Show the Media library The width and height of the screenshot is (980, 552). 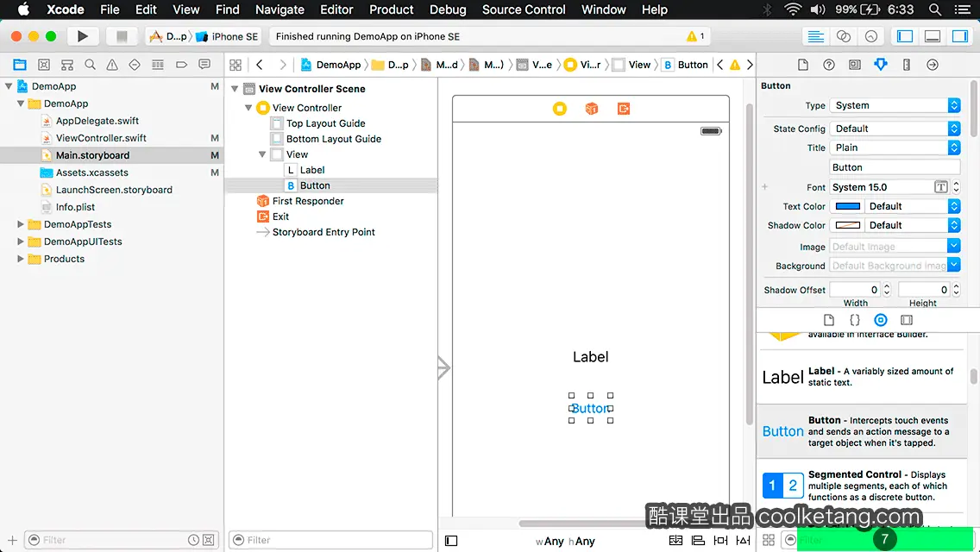tap(907, 320)
